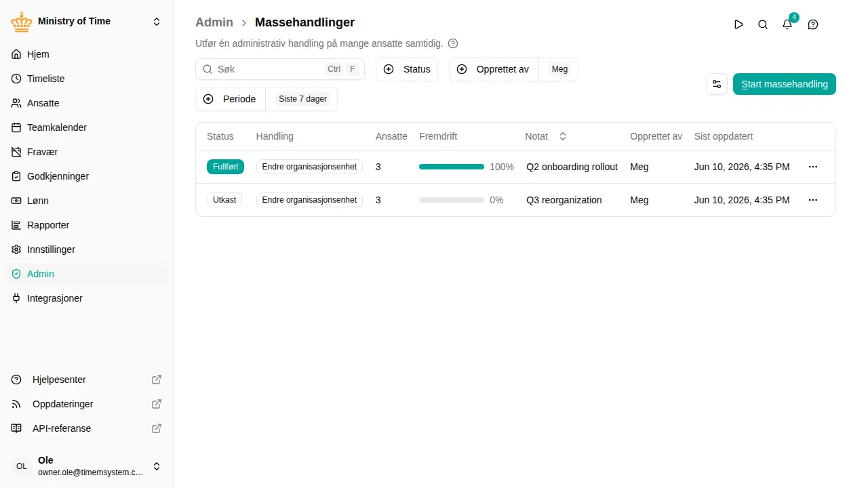
Task: Expand the Ole user account menu
Action: [x=157, y=466]
